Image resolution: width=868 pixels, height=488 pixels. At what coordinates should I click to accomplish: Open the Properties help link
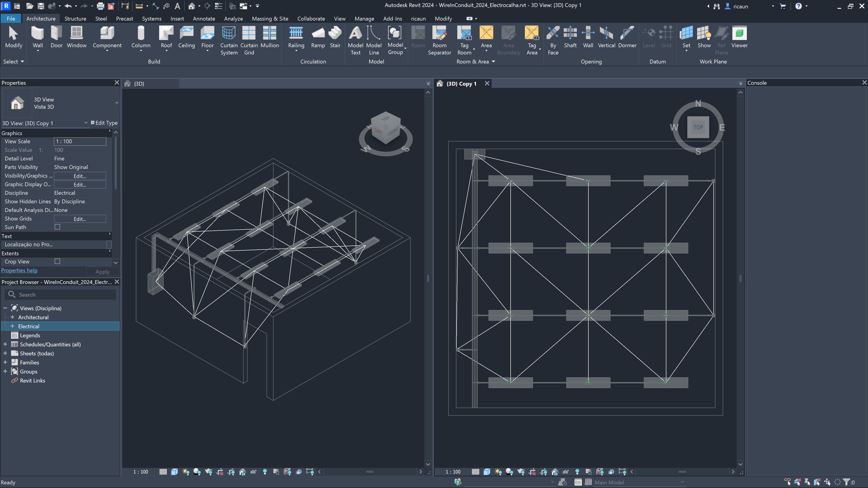[19, 270]
